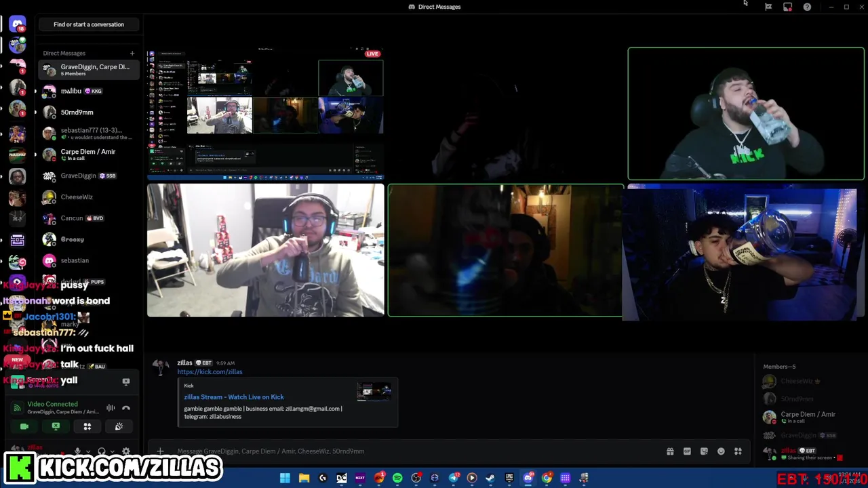Screen dimensions: 868x488
Task: Open the Groovy direct message
Action: click(89, 239)
